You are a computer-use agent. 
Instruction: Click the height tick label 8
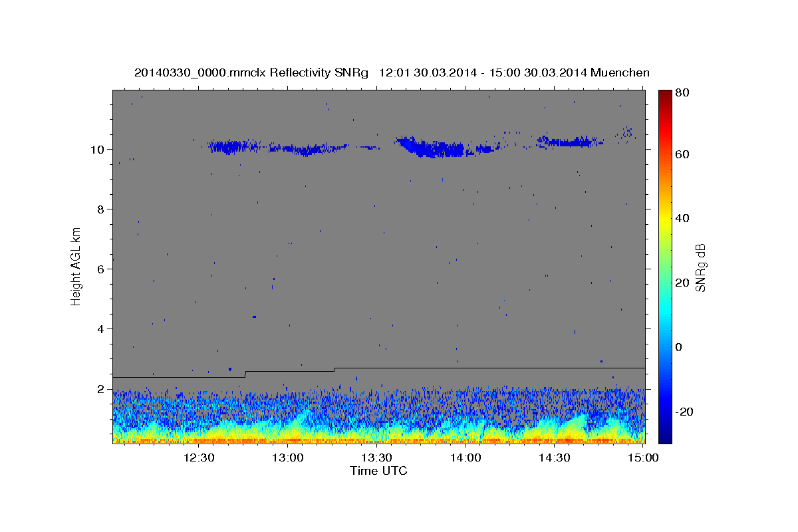[102, 209]
